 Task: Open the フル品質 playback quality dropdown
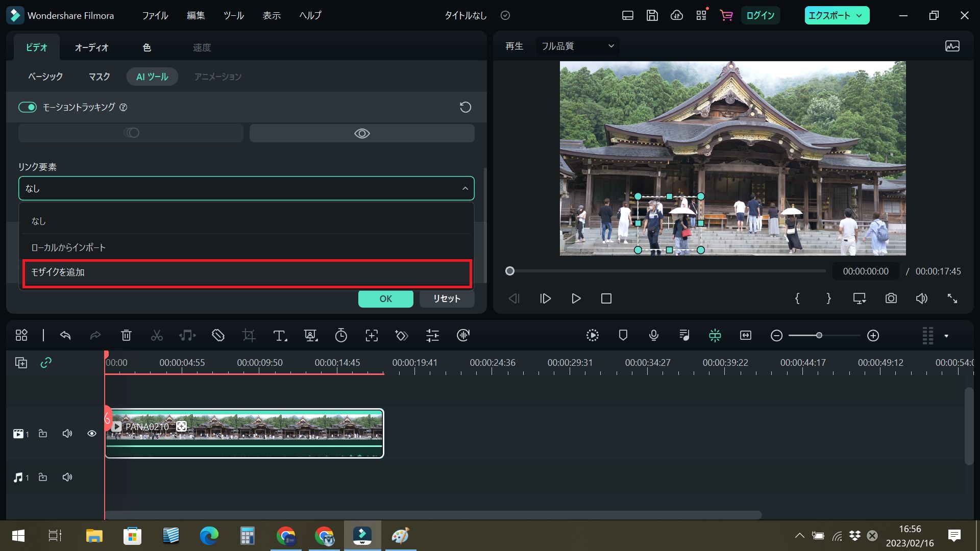coord(577,46)
